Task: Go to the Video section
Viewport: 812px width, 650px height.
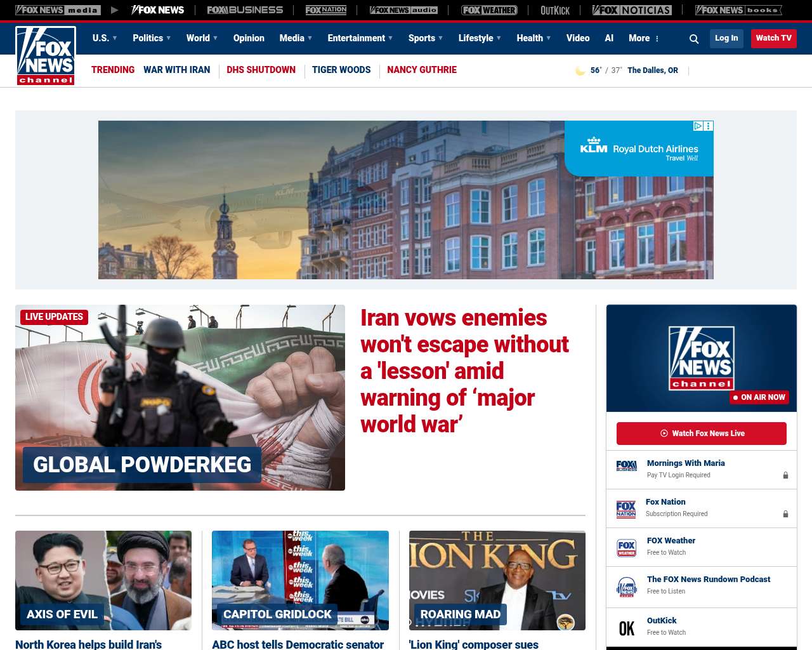Action: click(577, 38)
